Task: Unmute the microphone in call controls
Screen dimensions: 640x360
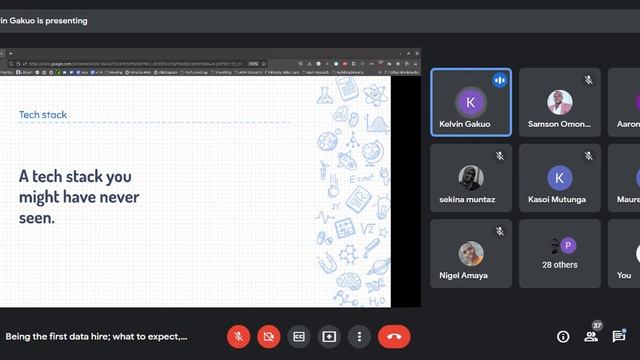Action: click(x=238, y=337)
